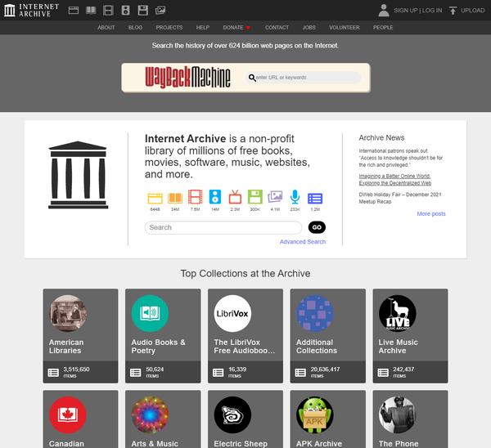Open the Canadian collection maple leaf thumbnail

(x=68, y=414)
